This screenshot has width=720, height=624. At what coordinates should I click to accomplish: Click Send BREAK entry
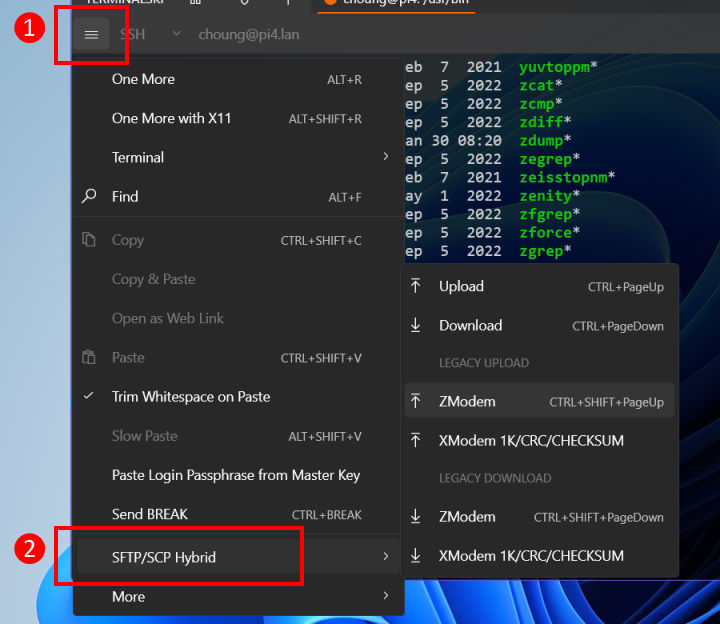(238, 514)
